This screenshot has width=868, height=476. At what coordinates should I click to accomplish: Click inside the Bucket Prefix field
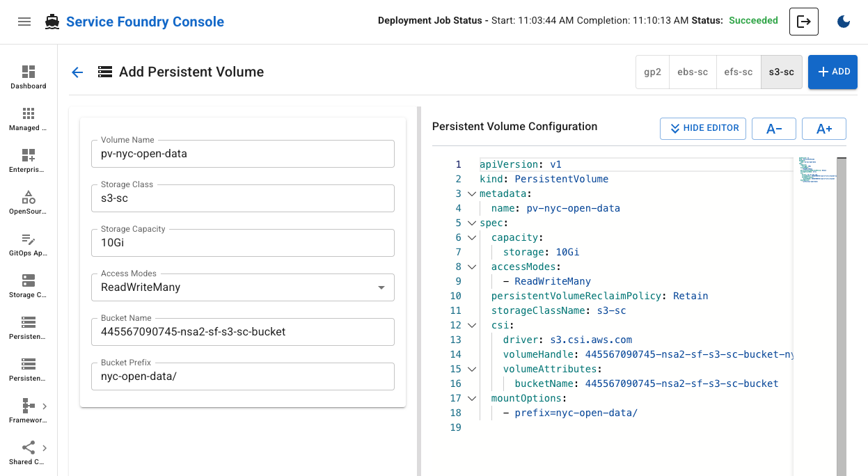pyautogui.click(x=242, y=376)
